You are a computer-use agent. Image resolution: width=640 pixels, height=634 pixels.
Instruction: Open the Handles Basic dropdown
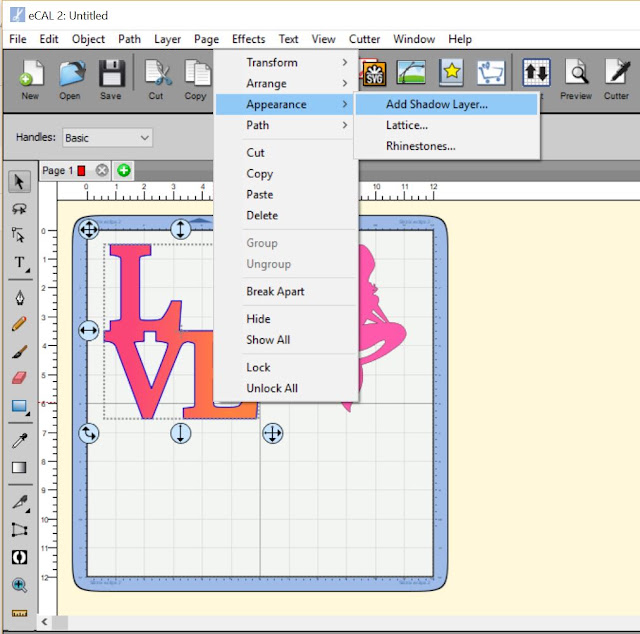tap(107, 138)
